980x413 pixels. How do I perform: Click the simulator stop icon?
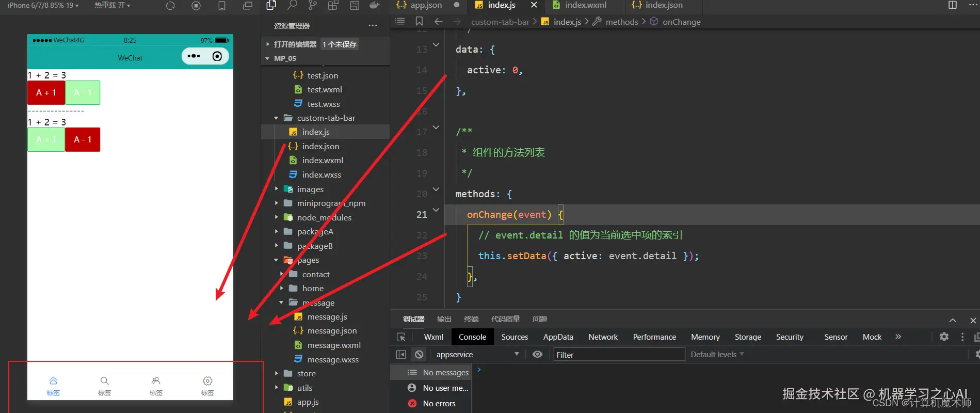coord(196,6)
